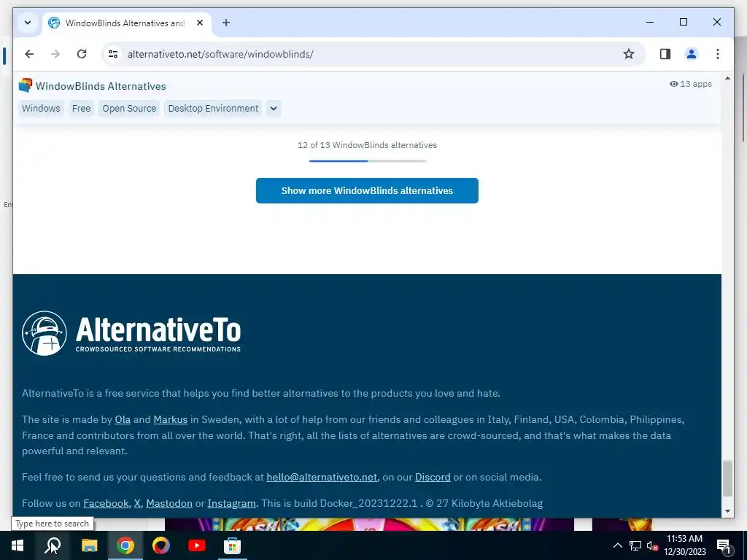Expand more filter tags chevron
The width and height of the screenshot is (747, 560).
pos(274,108)
